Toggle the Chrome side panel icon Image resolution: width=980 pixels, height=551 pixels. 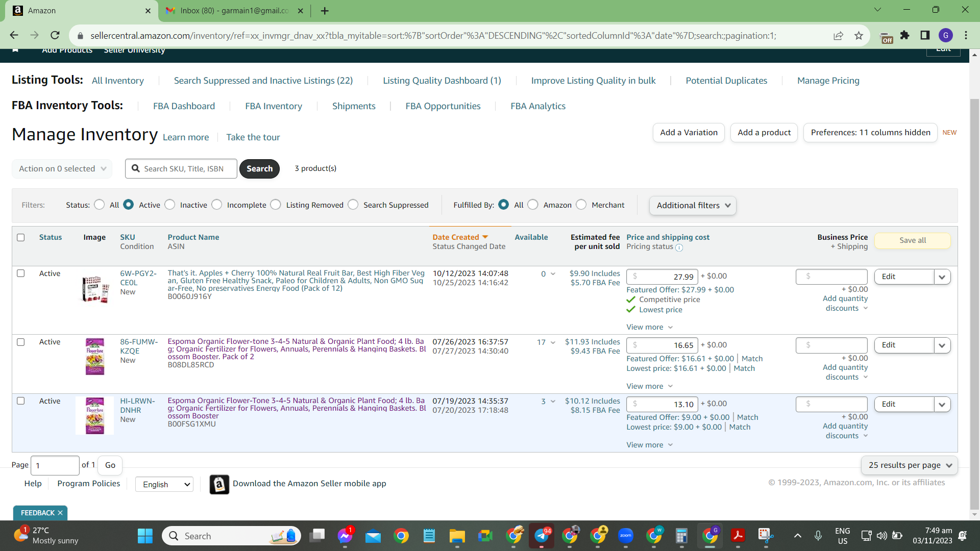(925, 35)
